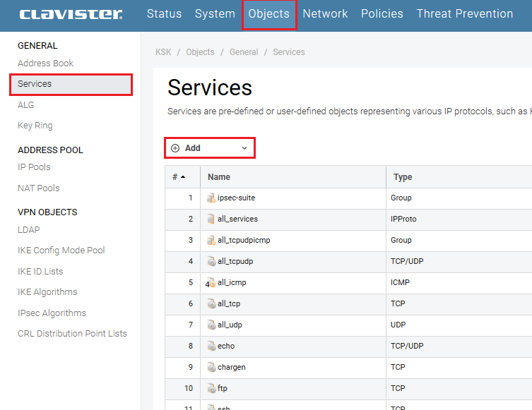Open NAT Pools sidebar link
Viewport: 532px width, 410px height.
[38, 188]
